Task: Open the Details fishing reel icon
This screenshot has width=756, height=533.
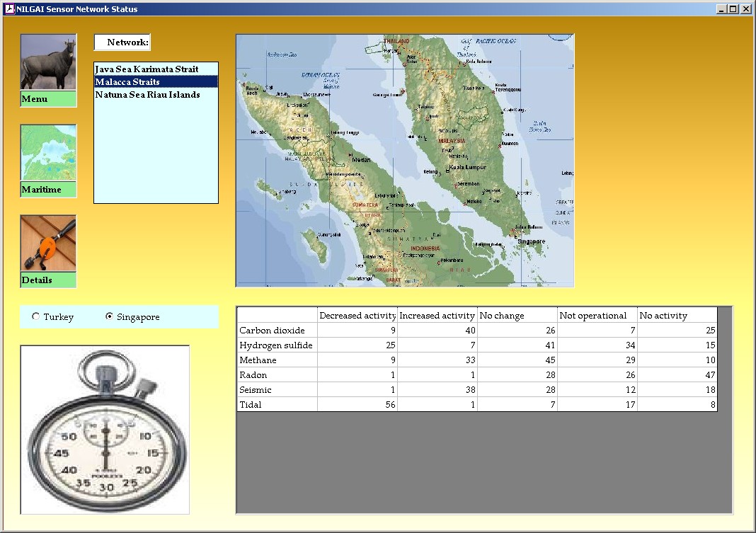Action: [x=48, y=243]
